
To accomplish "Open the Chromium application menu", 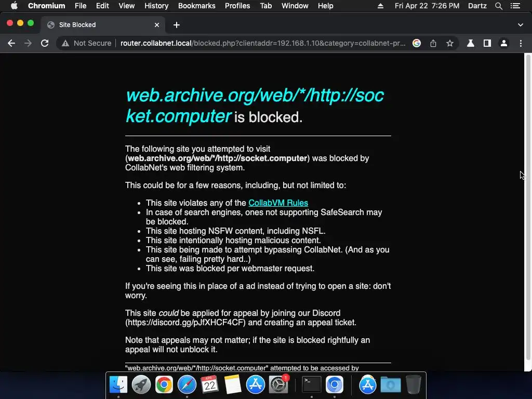I will (46, 6).
